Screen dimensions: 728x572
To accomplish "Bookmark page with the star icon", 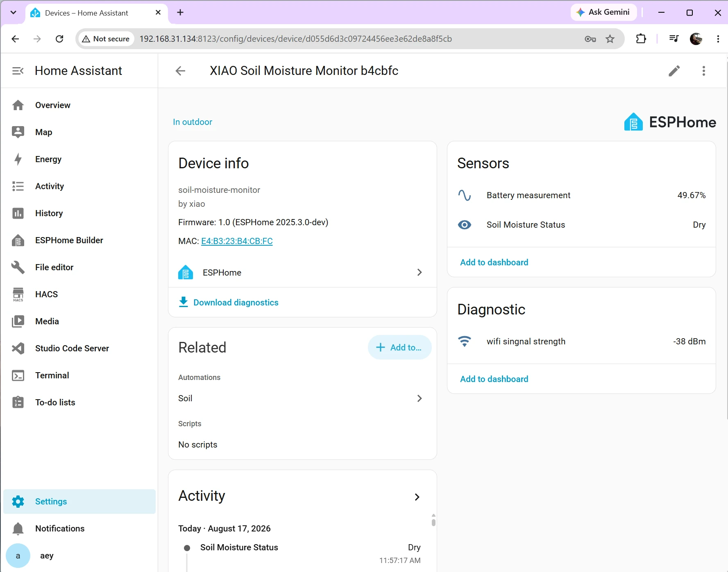I will click(610, 39).
